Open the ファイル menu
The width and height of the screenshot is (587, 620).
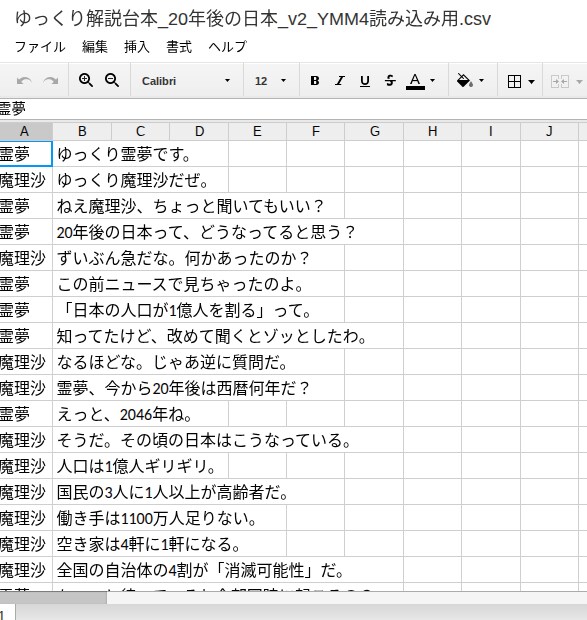point(40,47)
